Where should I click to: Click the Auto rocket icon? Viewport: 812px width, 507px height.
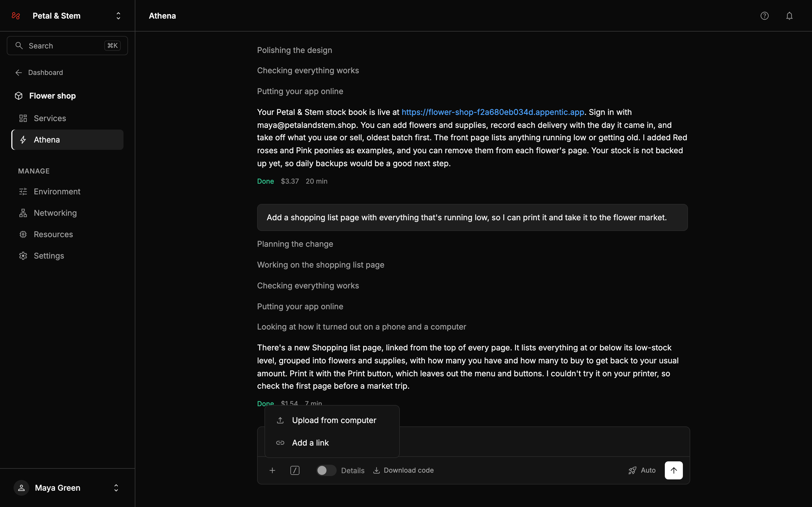tap(632, 470)
